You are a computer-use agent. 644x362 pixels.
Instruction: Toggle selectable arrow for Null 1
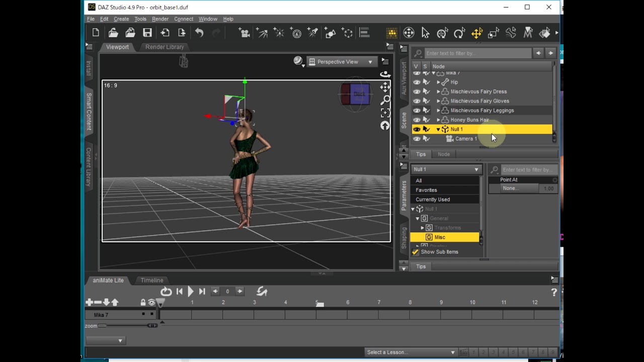[426, 129]
